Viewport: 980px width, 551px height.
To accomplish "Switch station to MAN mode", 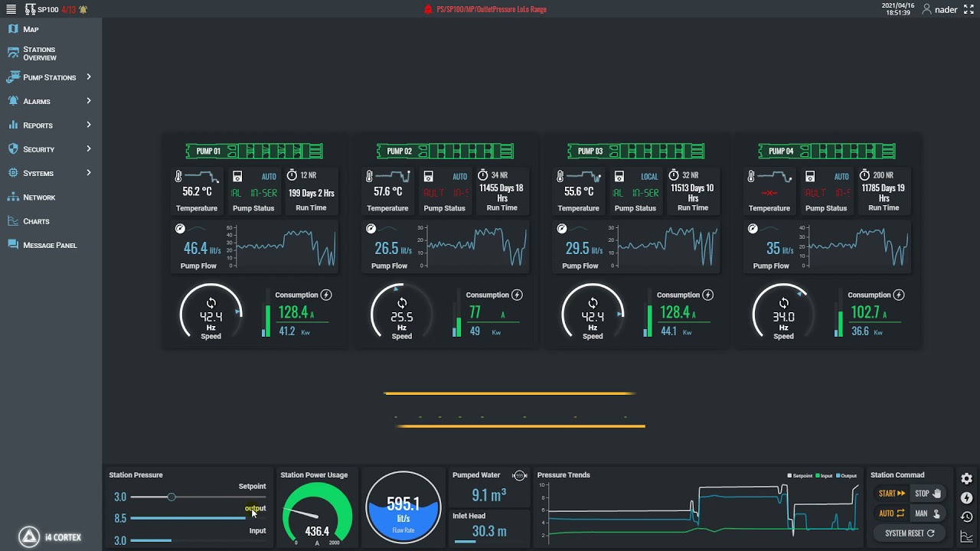I will click(x=927, y=514).
